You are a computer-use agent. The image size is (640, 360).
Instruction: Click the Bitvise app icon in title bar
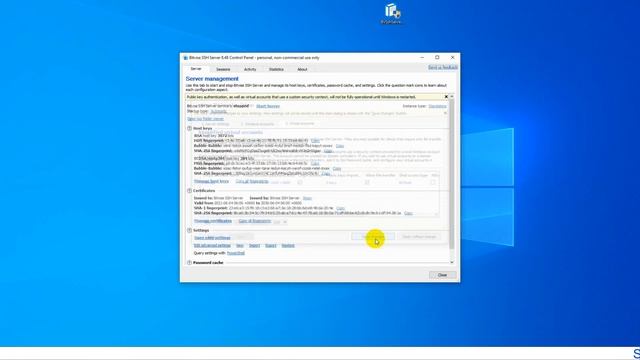pyautogui.click(x=185, y=58)
